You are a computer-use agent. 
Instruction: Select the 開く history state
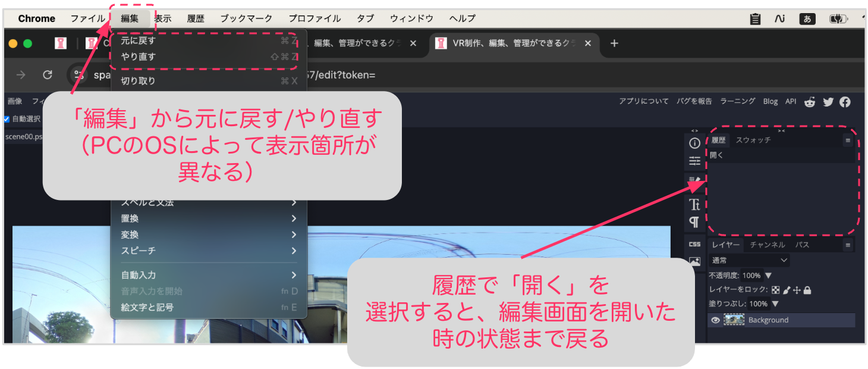(x=781, y=155)
